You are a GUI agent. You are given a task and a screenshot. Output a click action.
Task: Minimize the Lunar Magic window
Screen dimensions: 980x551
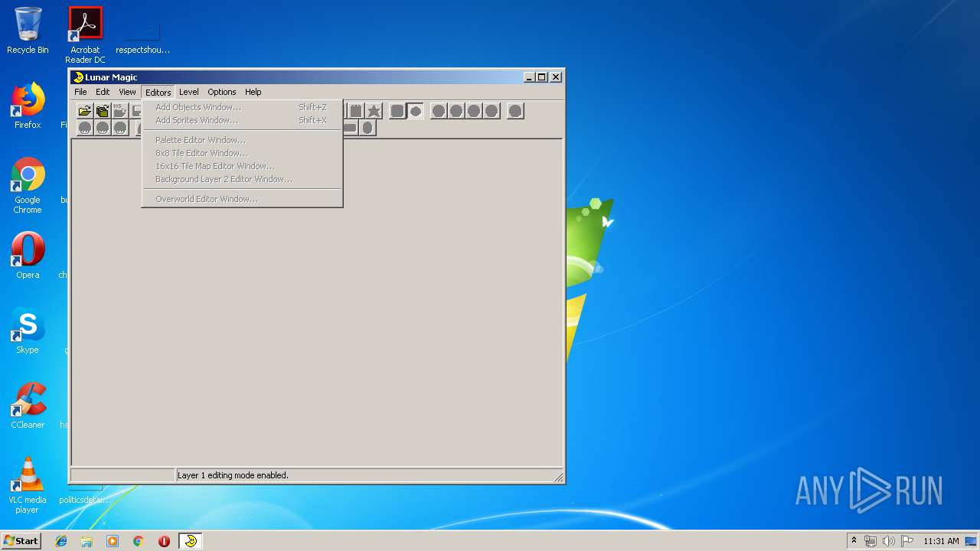click(x=529, y=77)
